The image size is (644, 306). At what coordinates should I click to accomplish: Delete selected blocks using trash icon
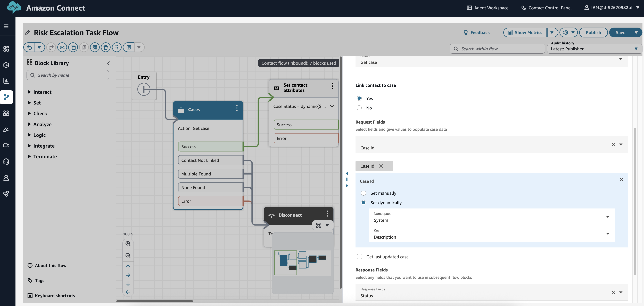[x=106, y=47]
